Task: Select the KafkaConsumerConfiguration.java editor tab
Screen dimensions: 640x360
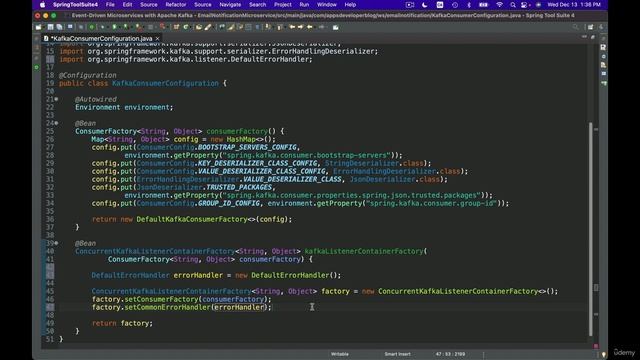Action: tap(100, 38)
